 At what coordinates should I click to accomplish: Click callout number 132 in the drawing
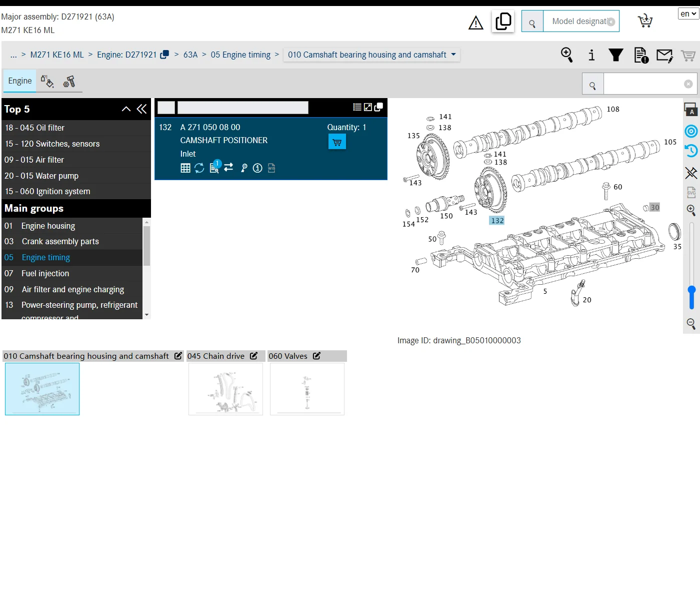tap(497, 221)
